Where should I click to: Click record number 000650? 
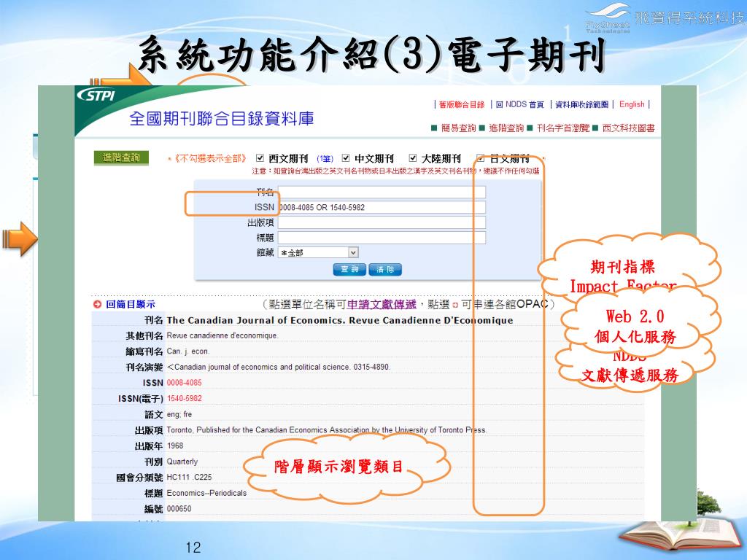click(179, 508)
